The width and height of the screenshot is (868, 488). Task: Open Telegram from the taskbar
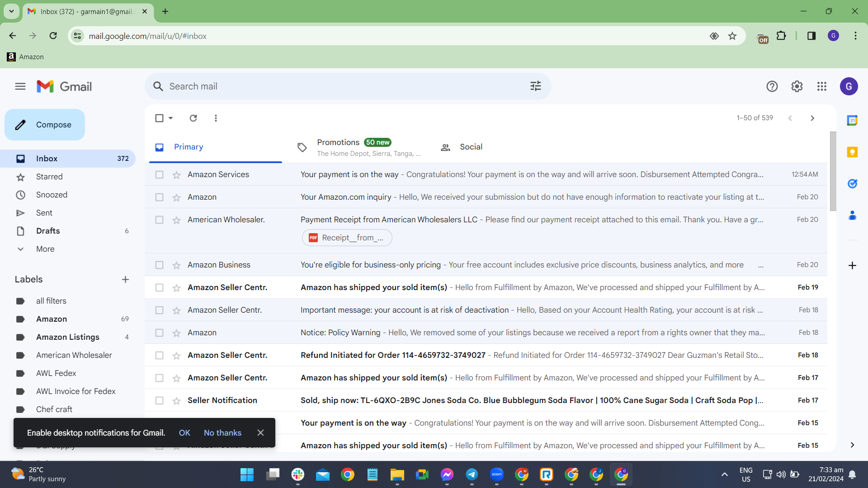click(472, 474)
